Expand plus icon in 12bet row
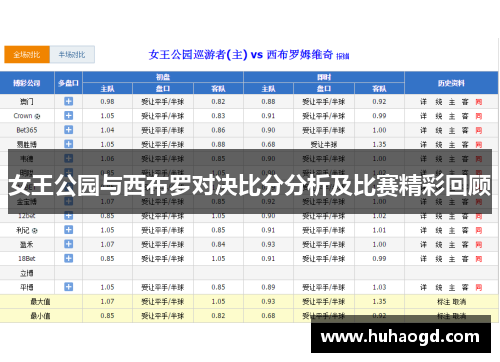This screenshot has width=500, height=362. 68,216
